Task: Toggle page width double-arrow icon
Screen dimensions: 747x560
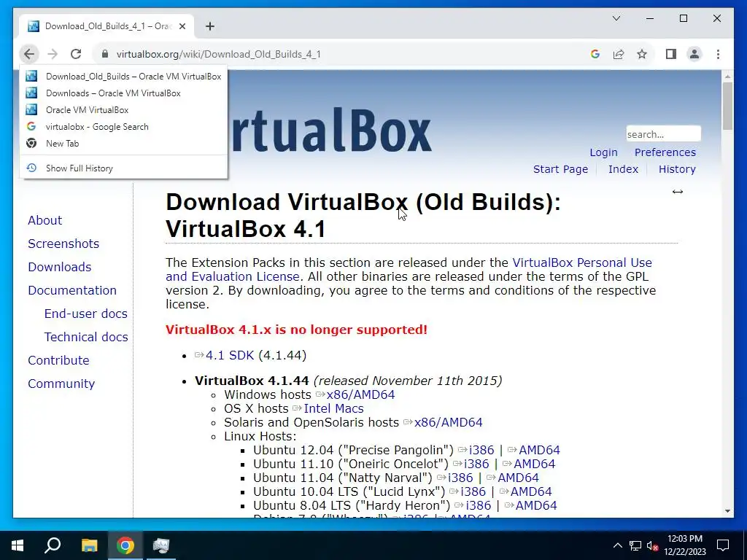Action: [x=677, y=192]
